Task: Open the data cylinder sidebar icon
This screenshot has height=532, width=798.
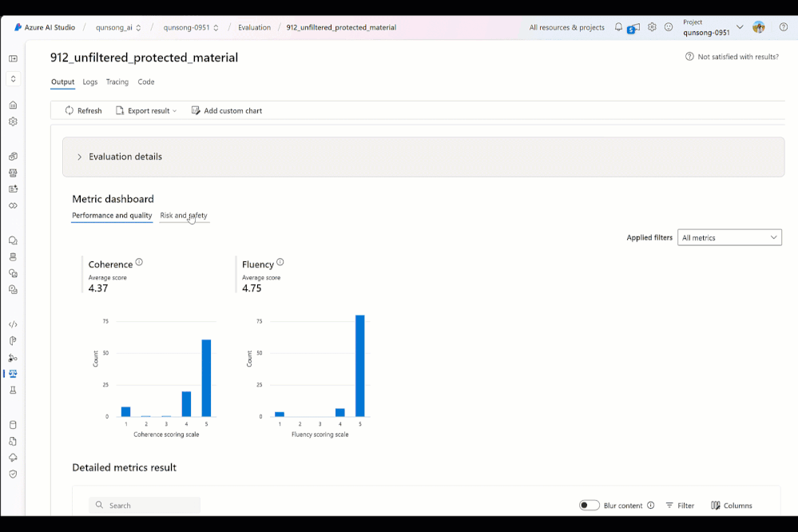Action: click(14, 425)
